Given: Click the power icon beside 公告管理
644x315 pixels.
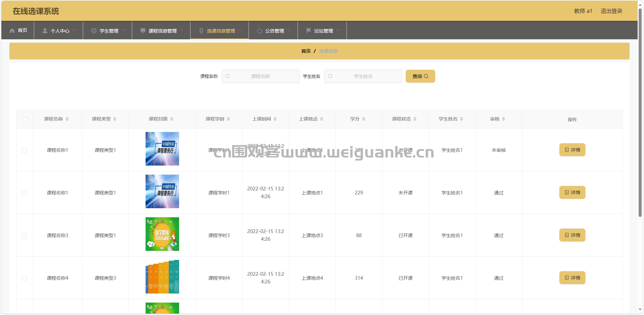Looking at the screenshot, I should pyautogui.click(x=260, y=31).
